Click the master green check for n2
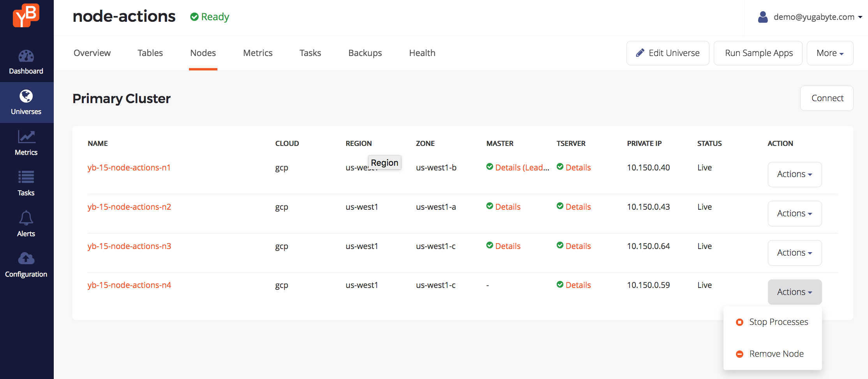868x379 pixels. 490,206
